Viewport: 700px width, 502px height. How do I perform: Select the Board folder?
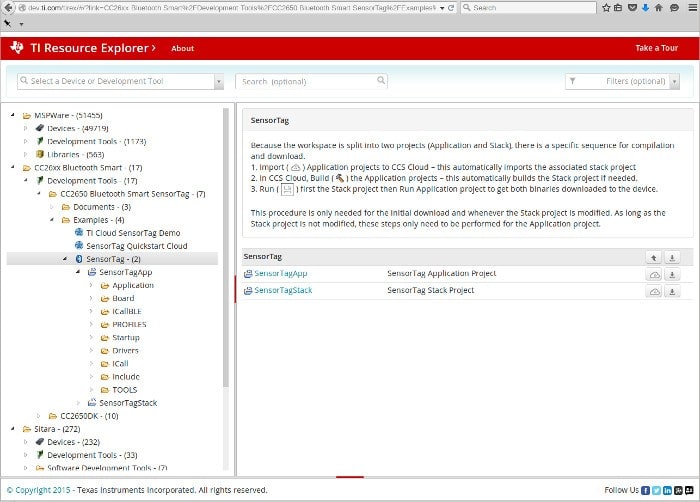(123, 298)
